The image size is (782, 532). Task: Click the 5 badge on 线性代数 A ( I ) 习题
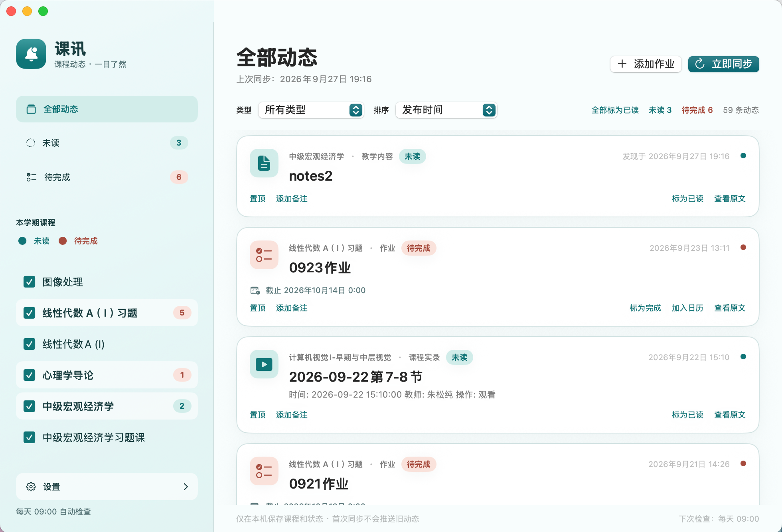click(x=182, y=313)
